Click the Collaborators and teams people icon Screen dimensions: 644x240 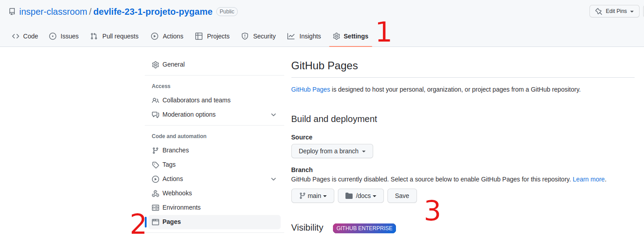156,101
